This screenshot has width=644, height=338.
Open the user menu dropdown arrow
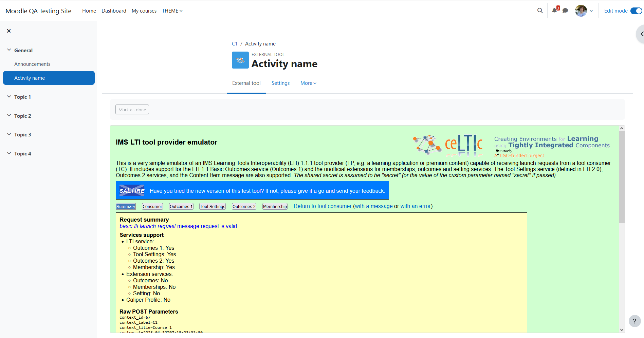coord(591,11)
